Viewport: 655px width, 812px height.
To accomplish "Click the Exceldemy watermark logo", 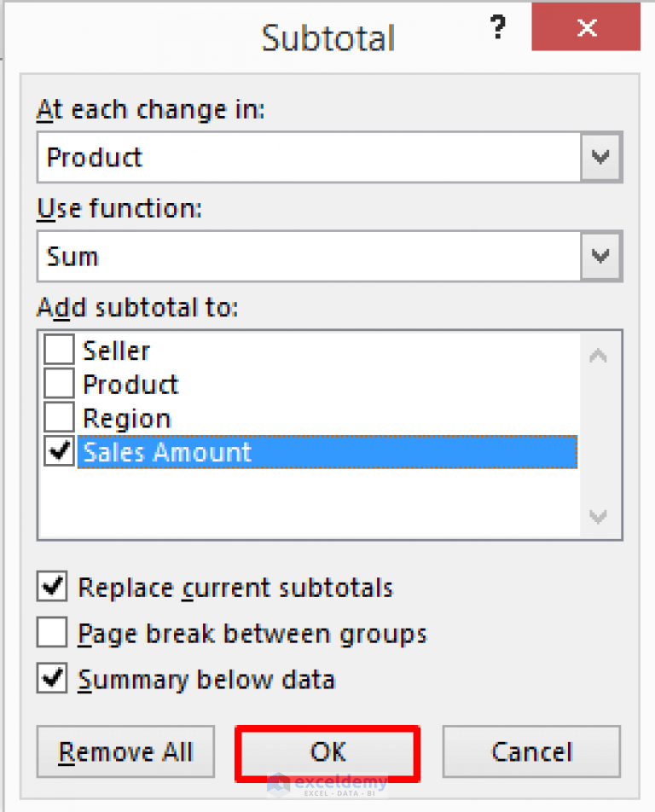I will click(x=327, y=782).
